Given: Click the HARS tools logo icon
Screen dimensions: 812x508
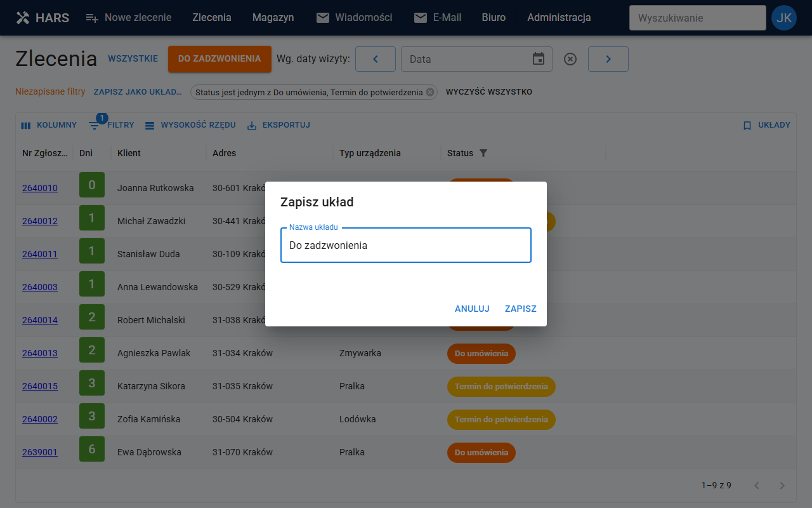Looking at the screenshot, I should 23,18.
